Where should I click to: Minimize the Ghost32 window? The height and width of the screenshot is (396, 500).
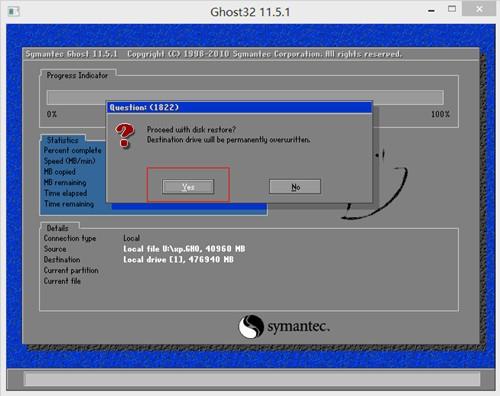(431, 11)
